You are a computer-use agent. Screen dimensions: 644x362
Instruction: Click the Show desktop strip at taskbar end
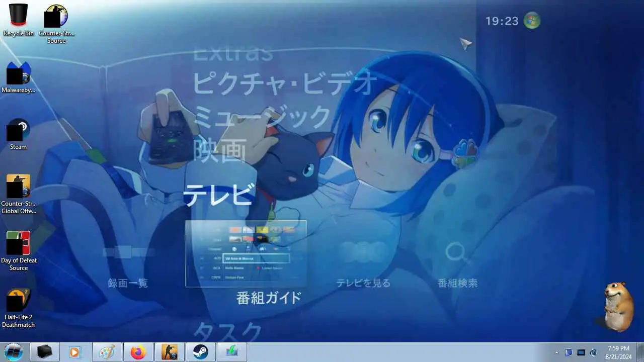(x=640, y=352)
